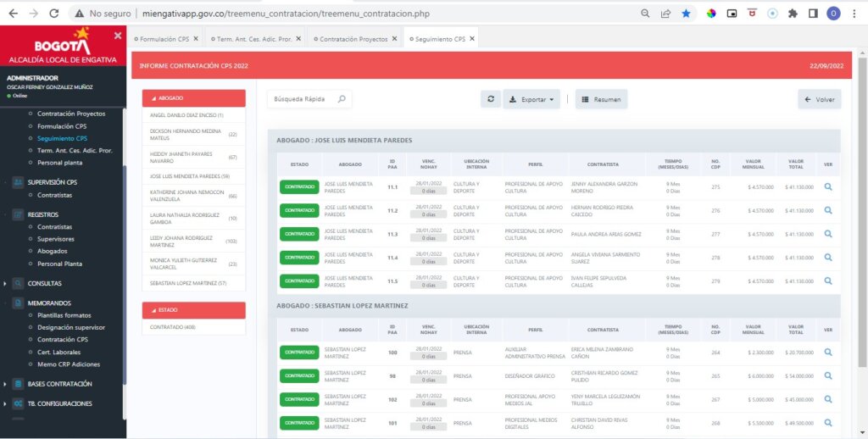
Task: View details of Angela Viviana Sarmiento row
Action: 828,258
